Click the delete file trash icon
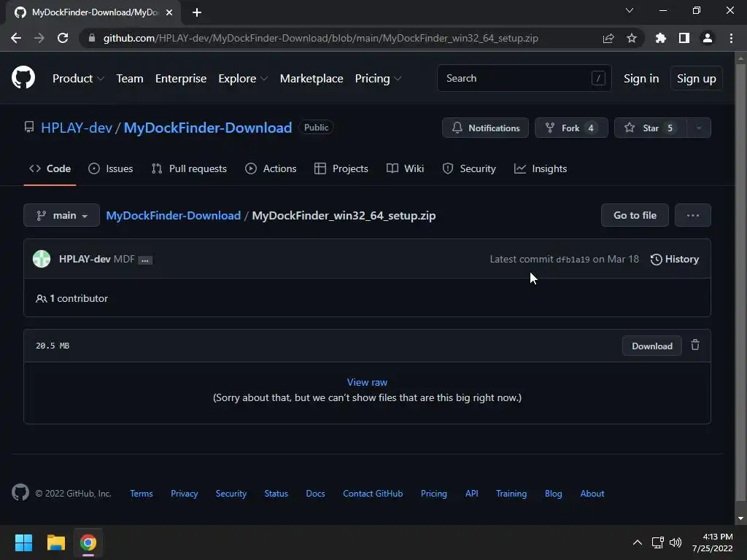The image size is (747, 560). (695, 345)
